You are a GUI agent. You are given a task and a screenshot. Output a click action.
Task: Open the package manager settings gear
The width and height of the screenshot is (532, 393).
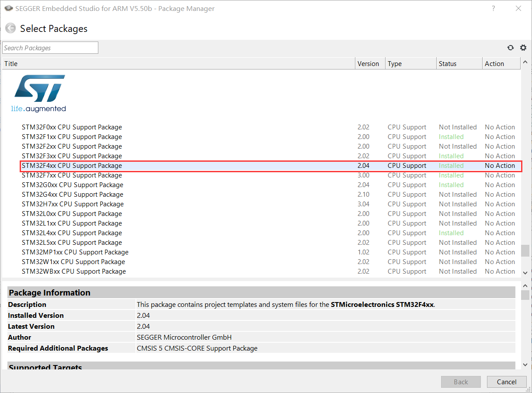[x=523, y=48]
